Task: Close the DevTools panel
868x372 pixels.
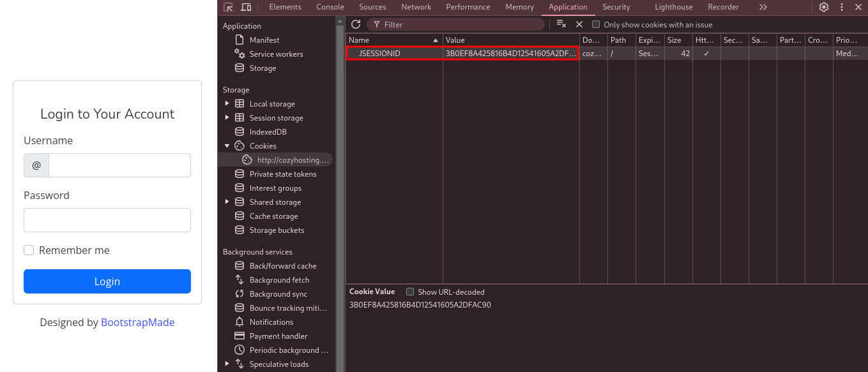Action: tap(858, 7)
